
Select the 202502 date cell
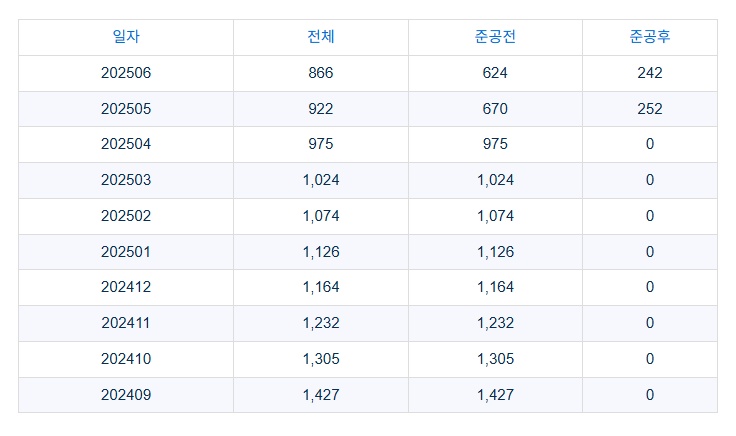point(126,216)
